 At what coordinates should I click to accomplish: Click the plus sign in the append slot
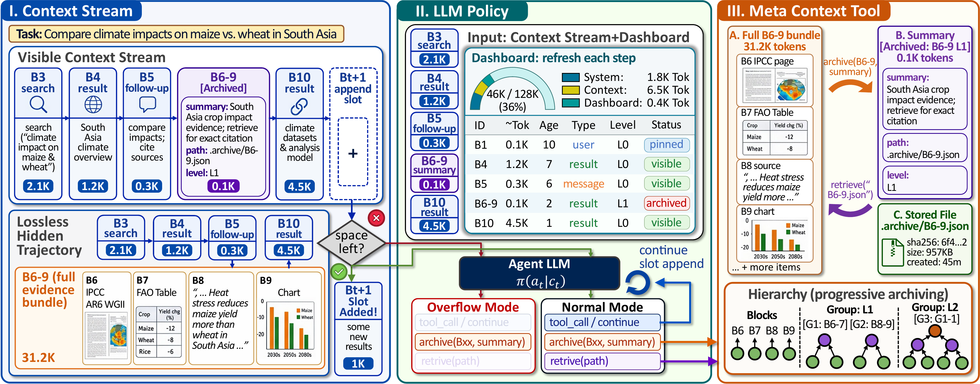[x=353, y=153]
